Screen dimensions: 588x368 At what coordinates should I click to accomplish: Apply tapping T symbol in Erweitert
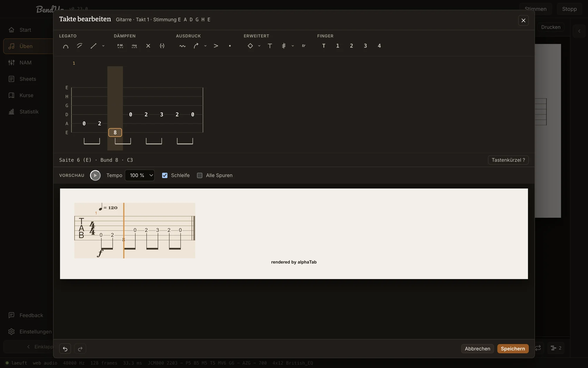point(270,46)
